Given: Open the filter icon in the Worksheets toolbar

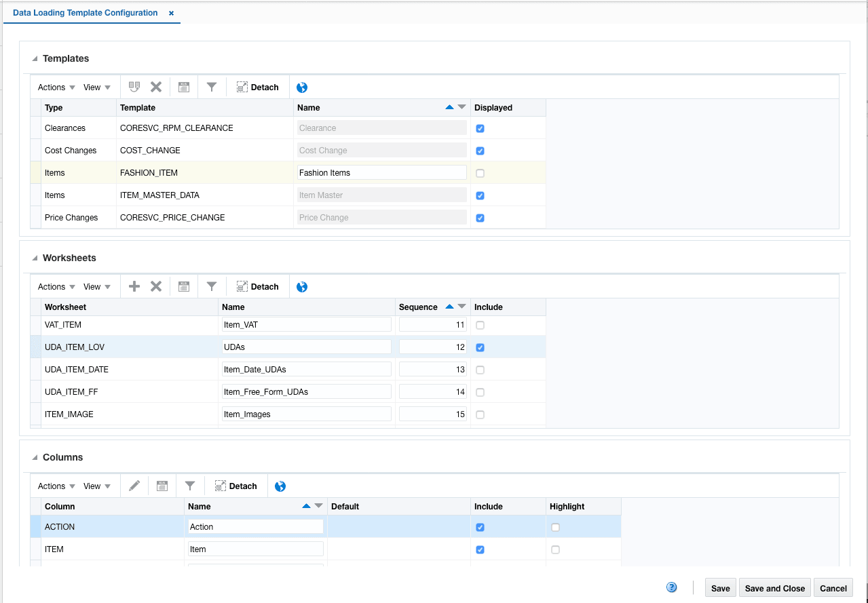Looking at the screenshot, I should pyautogui.click(x=212, y=286).
